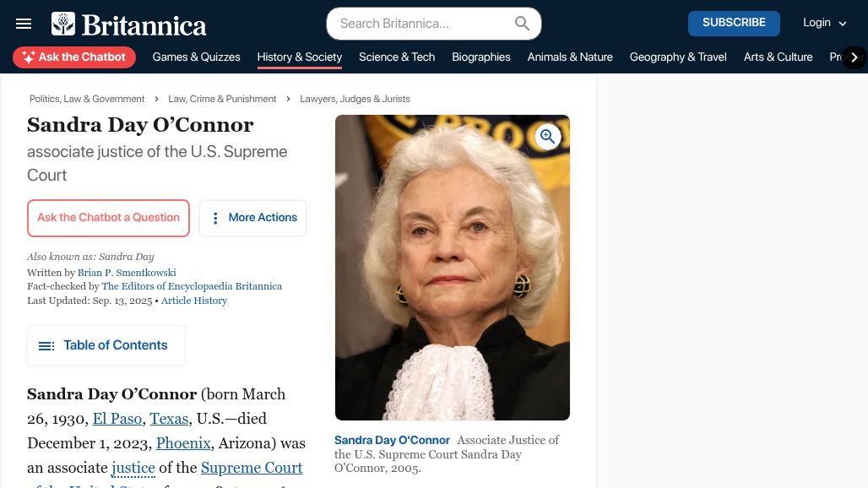Viewport: 868px width, 488px height.
Task: Click the search magnifying glass icon
Action: [522, 24]
